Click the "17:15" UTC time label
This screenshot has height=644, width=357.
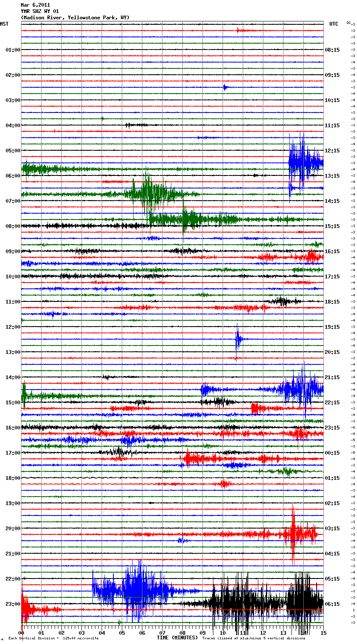332,277
